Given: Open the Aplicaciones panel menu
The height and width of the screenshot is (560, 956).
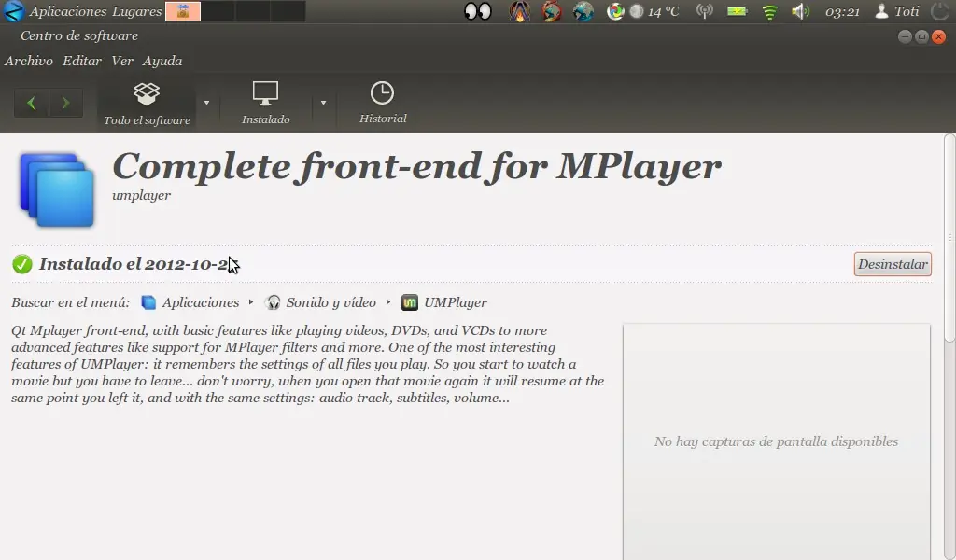Looking at the screenshot, I should tap(67, 11).
